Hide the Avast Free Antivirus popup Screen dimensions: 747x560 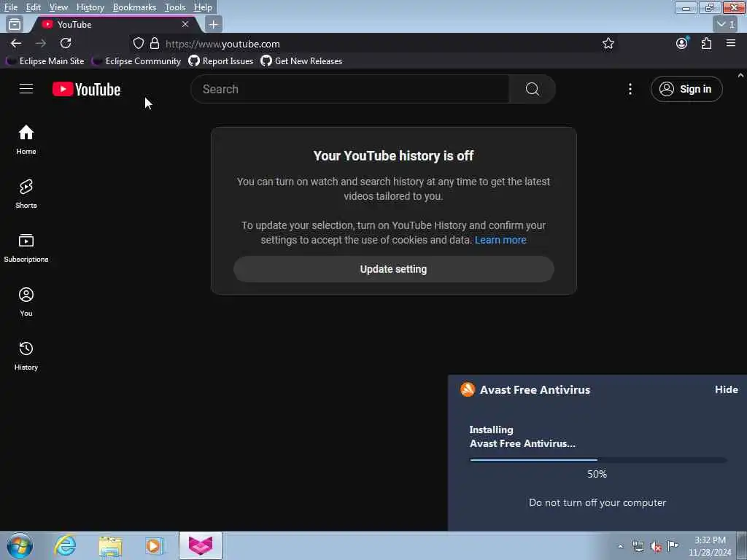click(x=726, y=389)
